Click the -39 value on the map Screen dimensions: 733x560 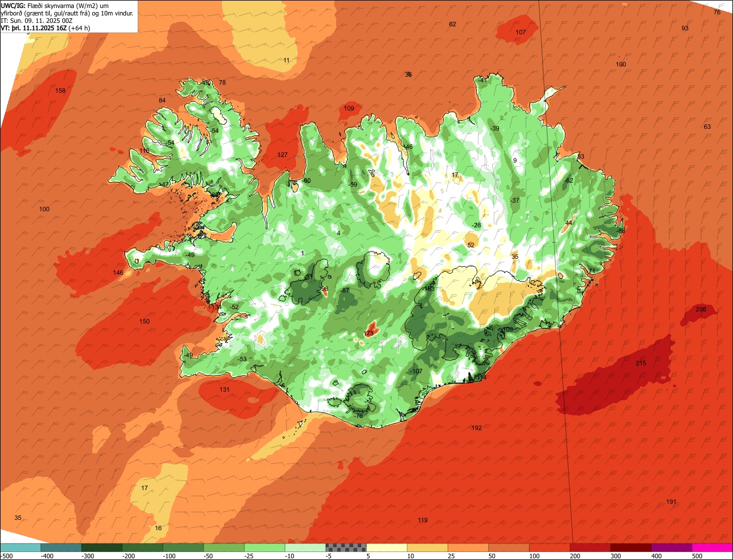(x=495, y=128)
